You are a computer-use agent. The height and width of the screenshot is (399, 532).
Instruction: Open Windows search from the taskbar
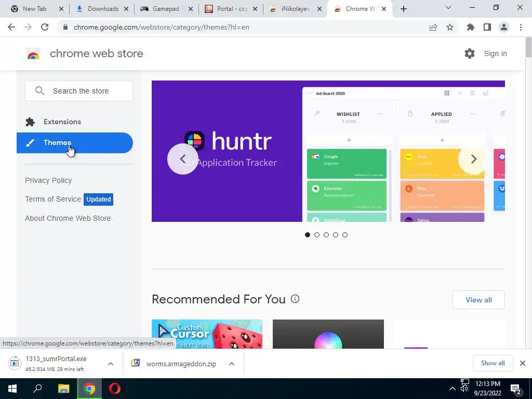pyautogui.click(x=37, y=389)
